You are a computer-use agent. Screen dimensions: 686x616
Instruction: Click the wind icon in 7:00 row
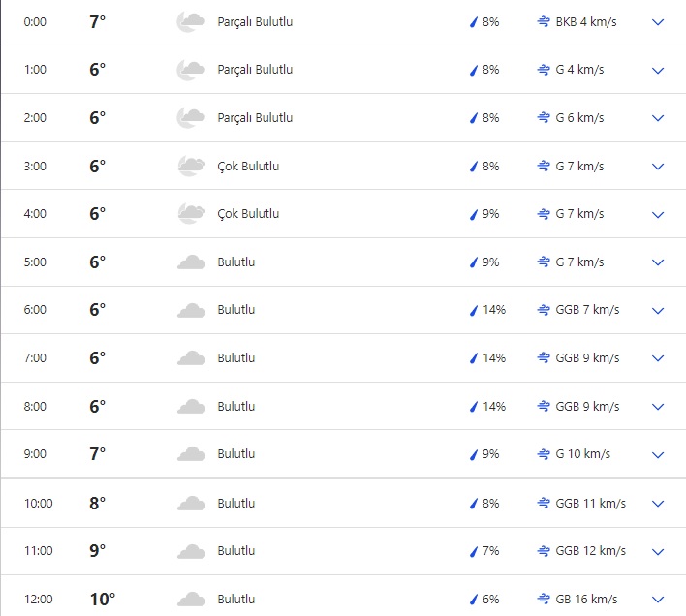click(544, 358)
